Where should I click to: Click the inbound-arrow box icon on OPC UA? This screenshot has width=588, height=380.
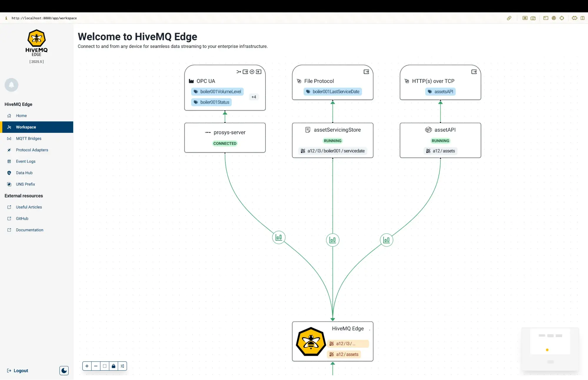259,72
